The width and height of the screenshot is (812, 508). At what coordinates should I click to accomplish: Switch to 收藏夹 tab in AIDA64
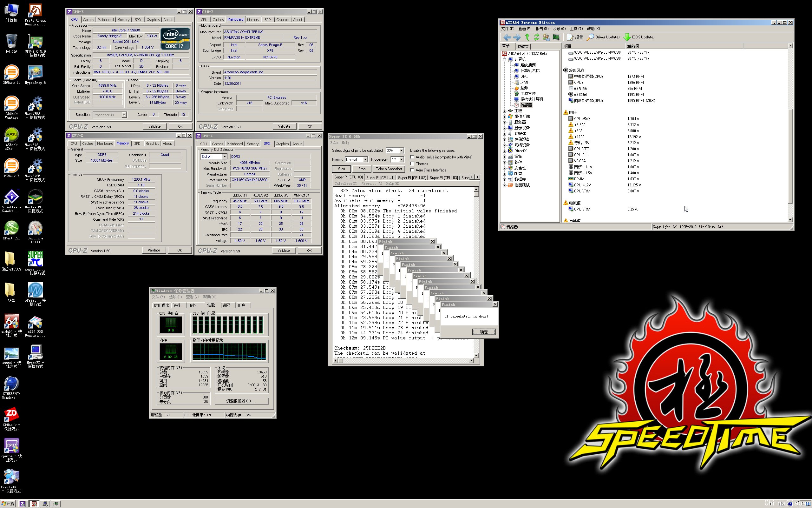coord(523,46)
